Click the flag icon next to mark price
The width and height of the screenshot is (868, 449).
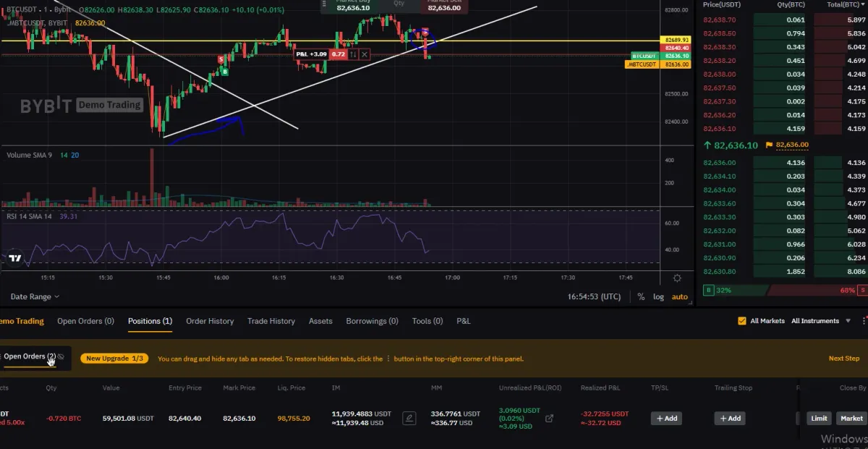point(769,145)
